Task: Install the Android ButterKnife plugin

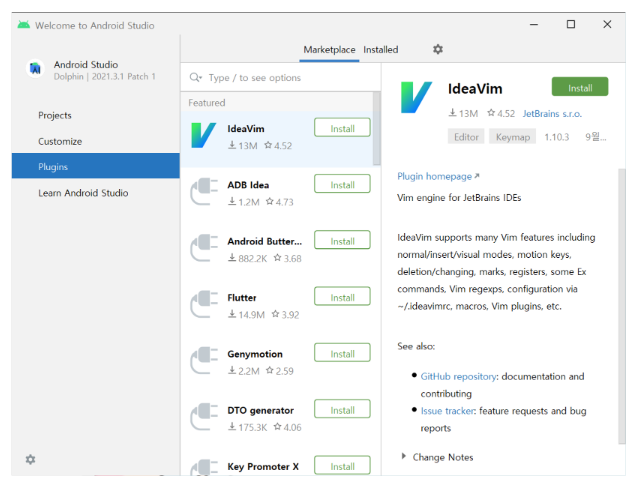Action: point(342,240)
